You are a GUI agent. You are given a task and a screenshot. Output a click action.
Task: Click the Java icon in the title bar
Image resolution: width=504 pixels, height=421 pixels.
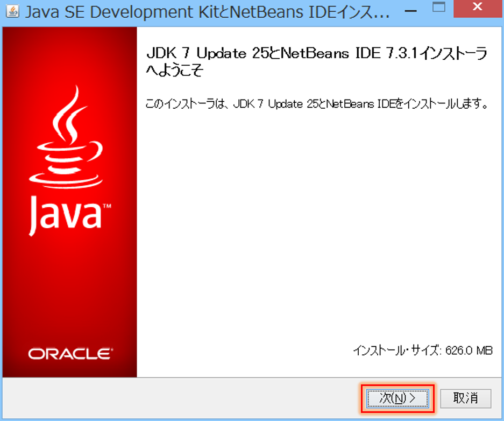pos(12,12)
